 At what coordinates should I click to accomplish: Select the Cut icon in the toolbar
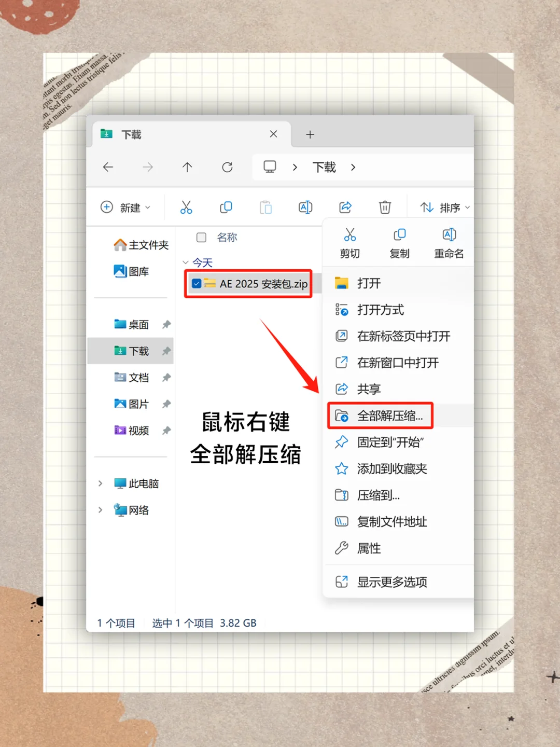click(x=187, y=207)
